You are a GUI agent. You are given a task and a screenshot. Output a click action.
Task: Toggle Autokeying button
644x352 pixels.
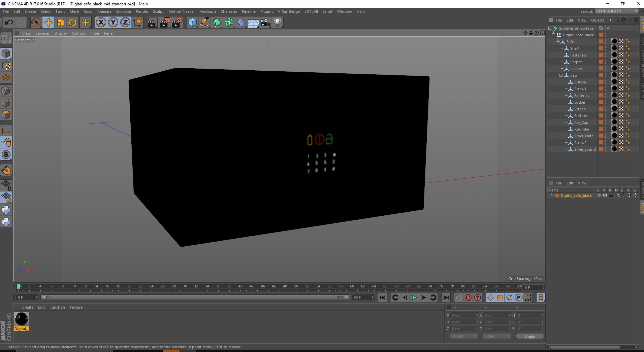[x=468, y=297]
